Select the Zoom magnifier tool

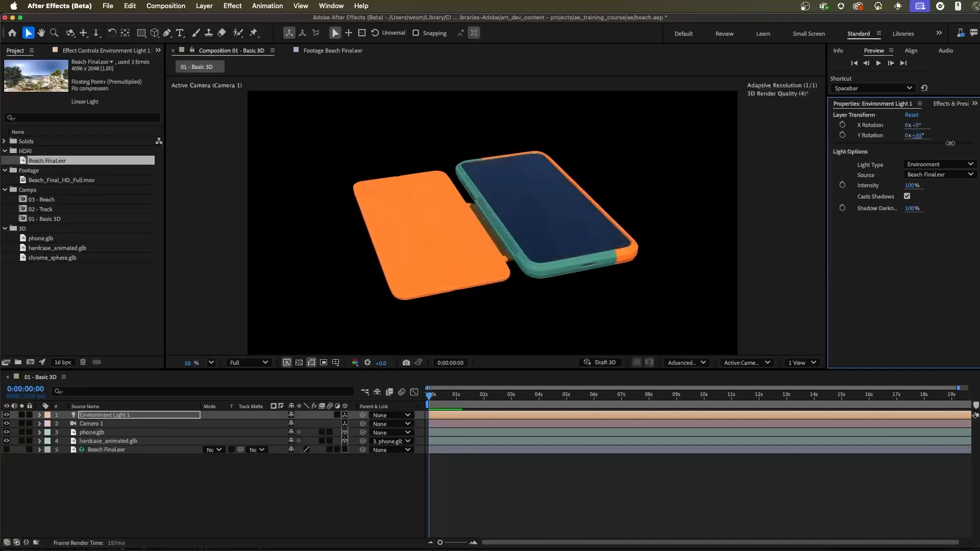coord(54,33)
